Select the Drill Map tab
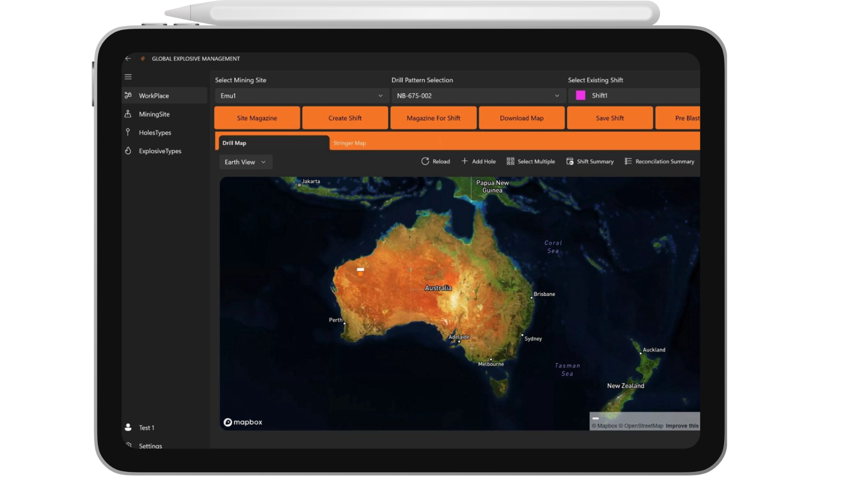Screen dimensions: 868x481 [234, 143]
